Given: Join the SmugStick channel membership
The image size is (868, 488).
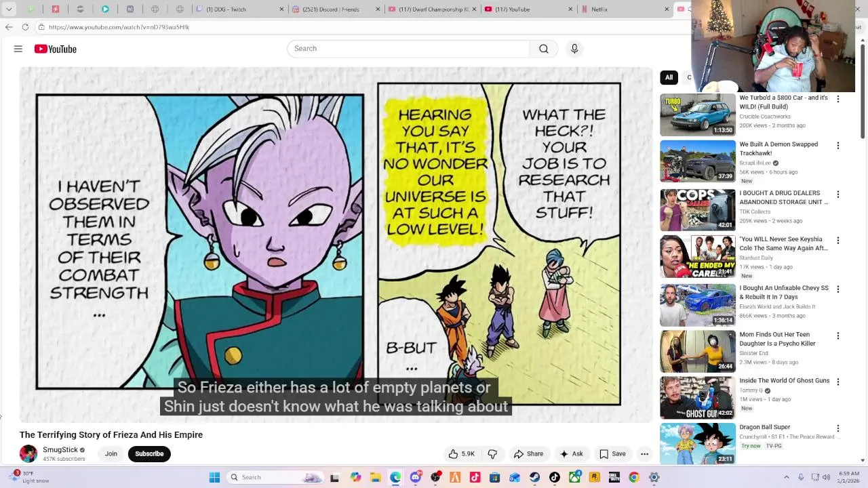Looking at the screenshot, I should coord(111,454).
